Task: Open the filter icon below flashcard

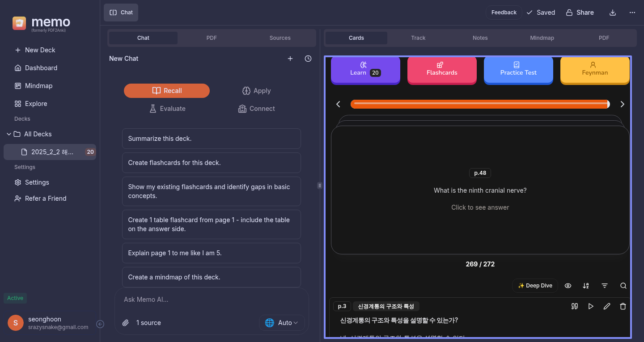Action: click(x=604, y=286)
